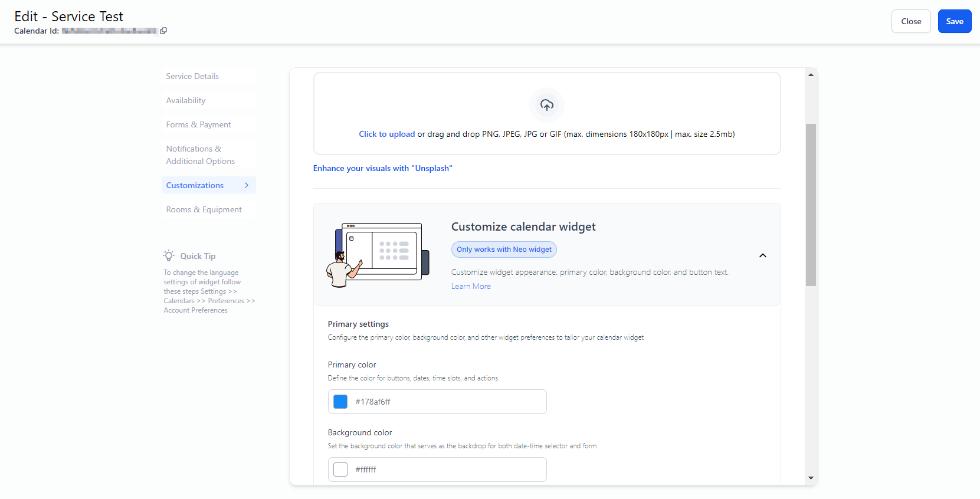The height and width of the screenshot is (499, 980).
Task: Open Enhance your visuals with Unsplash link
Action: point(382,168)
